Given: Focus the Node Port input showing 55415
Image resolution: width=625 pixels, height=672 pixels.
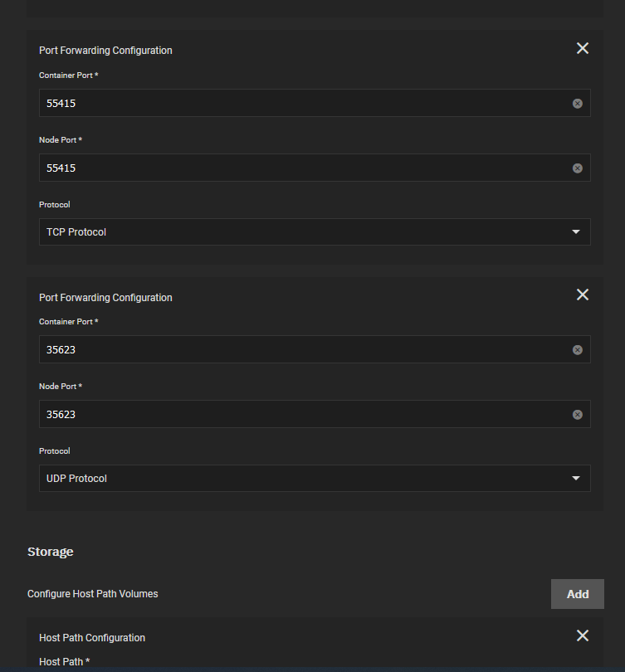Looking at the screenshot, I should point(306,168).
